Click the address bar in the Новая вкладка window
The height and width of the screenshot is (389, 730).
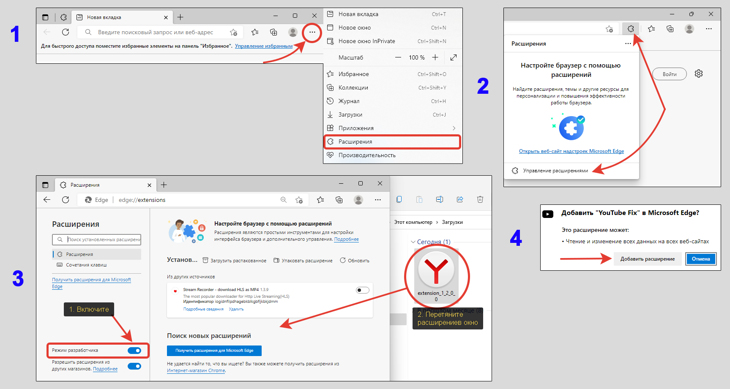[160, 32]
